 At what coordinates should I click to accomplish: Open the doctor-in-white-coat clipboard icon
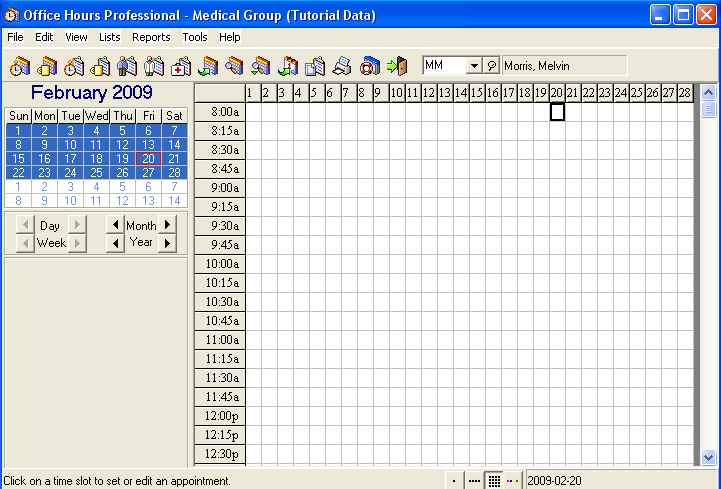[154, 66]
